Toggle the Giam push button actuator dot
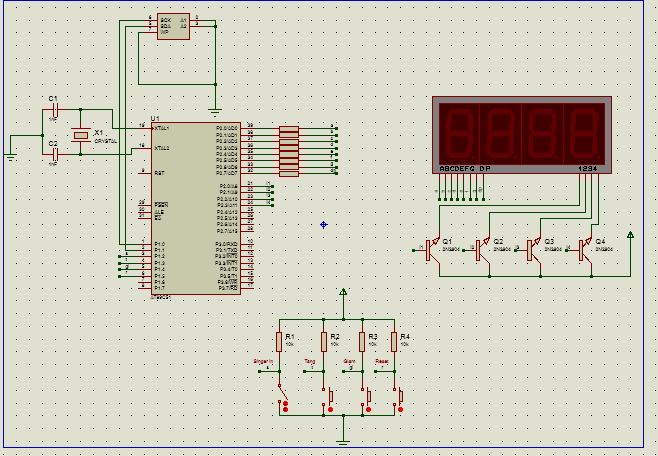This screenshot has width=658, height=456. tap(368, 409)
